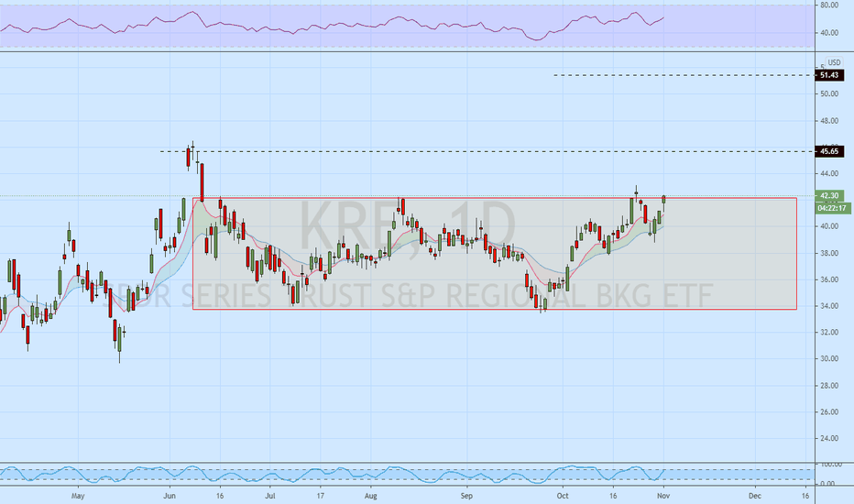Click the Sep label on time axis
This screenshot has width=854, height=504.
(x=466, y=496)
